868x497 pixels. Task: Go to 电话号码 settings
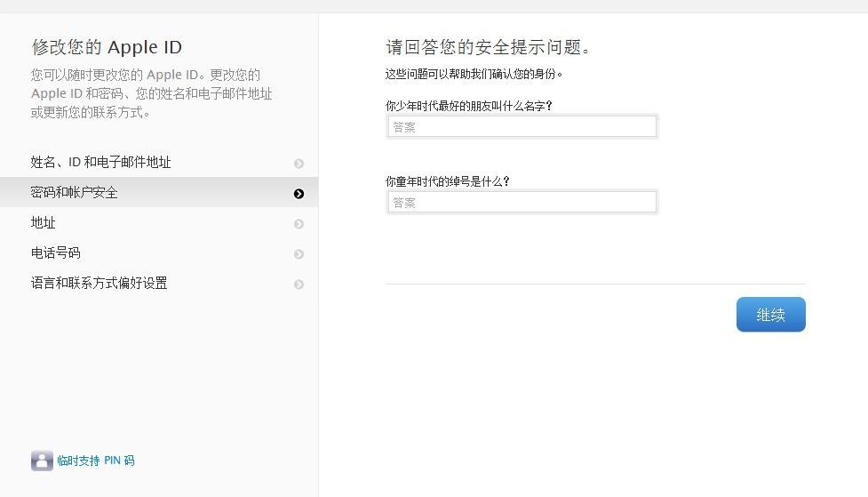(159, 253)
